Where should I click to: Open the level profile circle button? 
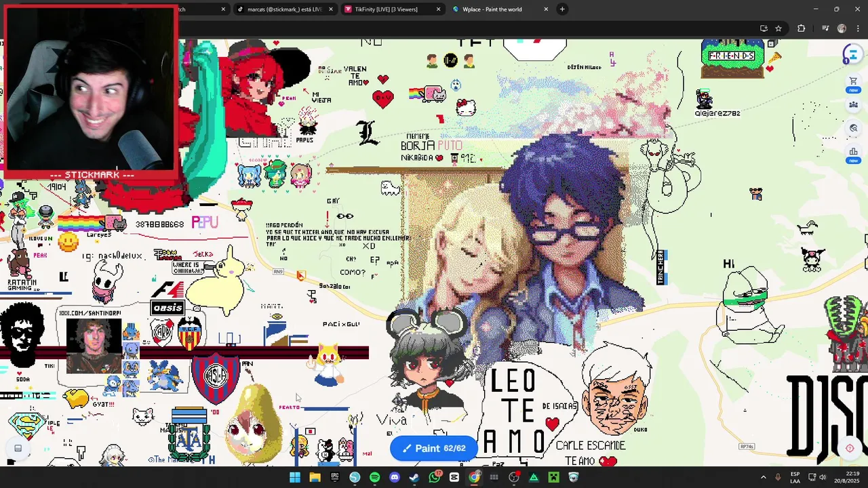click(852, 54)
